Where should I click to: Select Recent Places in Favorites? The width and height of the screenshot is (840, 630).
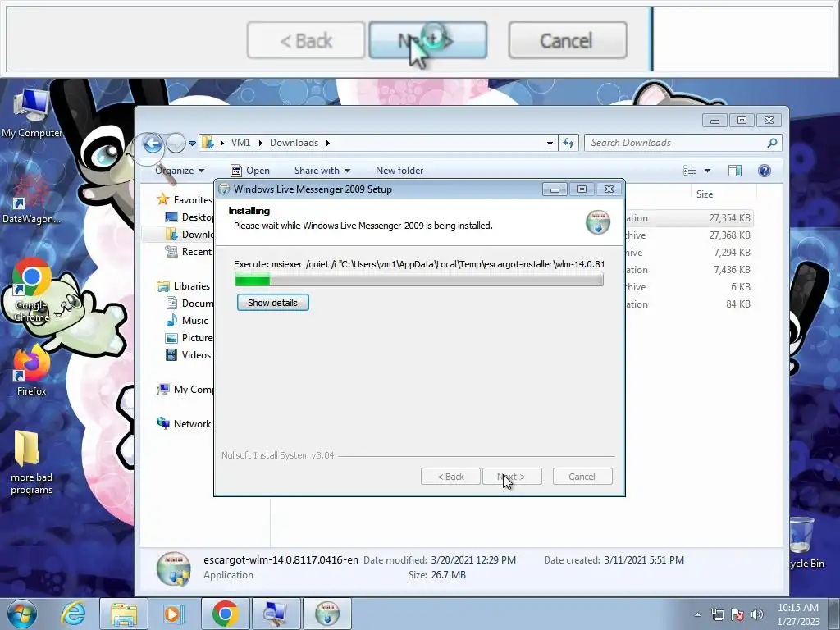tap(189, 251)
